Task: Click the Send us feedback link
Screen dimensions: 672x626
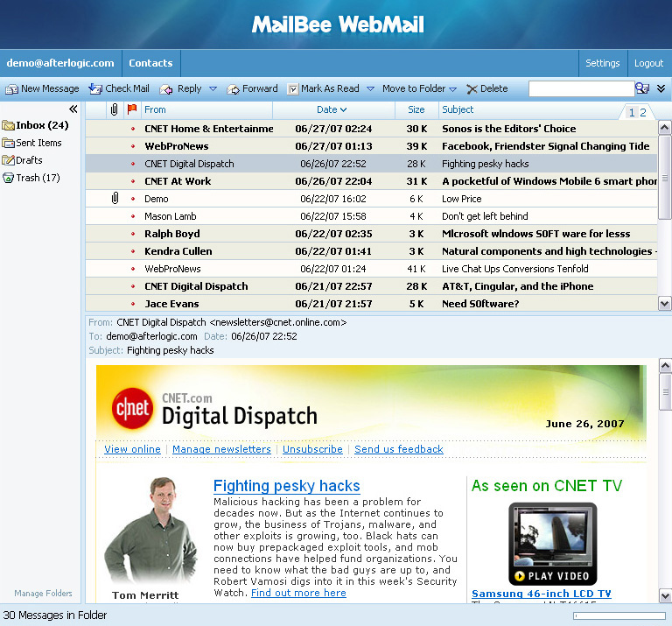Action: (x=399, y=449)
